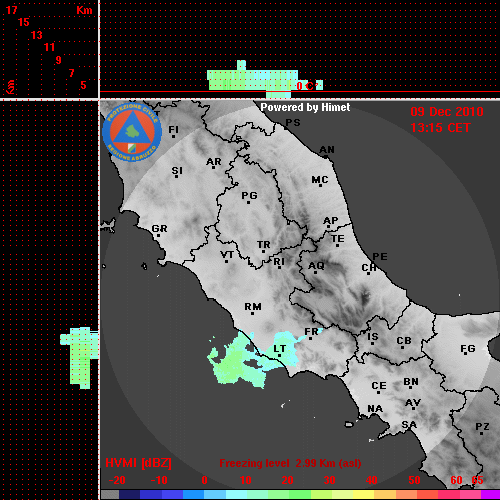Click the 50 value on the dBZ scale
500x500 pixels.
point(414,480)
